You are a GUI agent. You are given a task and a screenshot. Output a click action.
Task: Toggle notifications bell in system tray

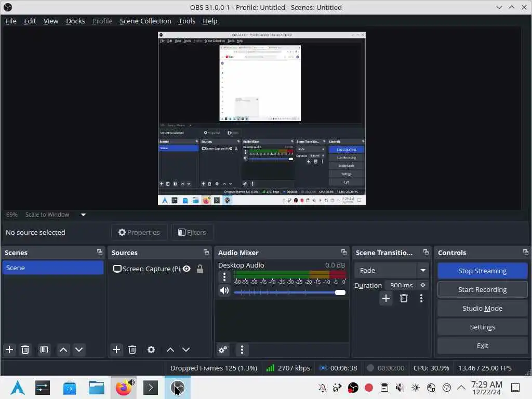coord(322,388)
